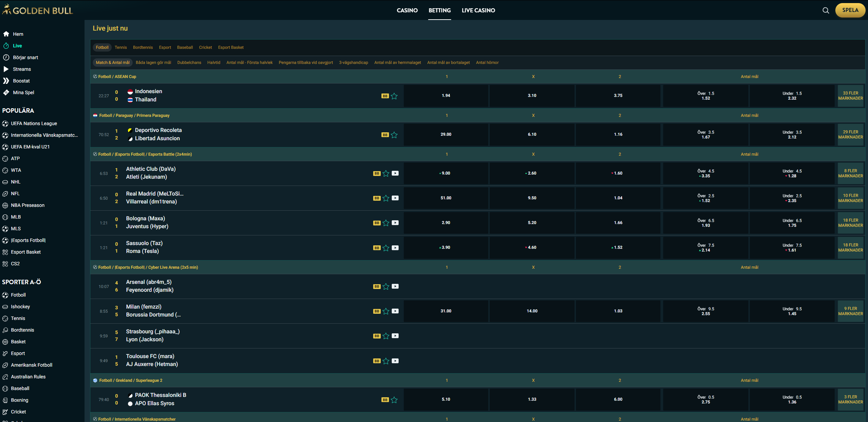The height and width of the screenshot is (422, 868).
Task: Open 3 fler marknader for PAOK Thessaloniki
Action: 850,399
